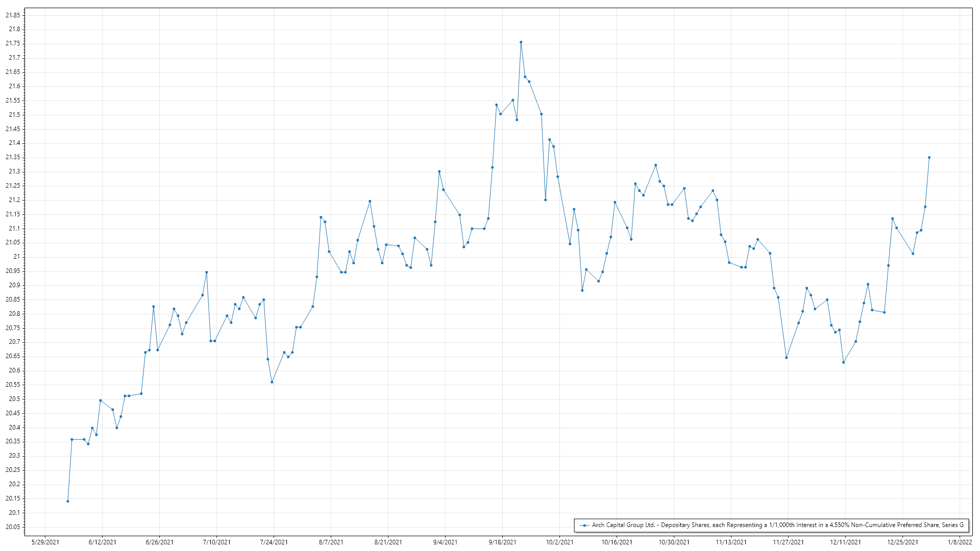Click the 7/24/2021 x-axis date label

pos(274,542)
